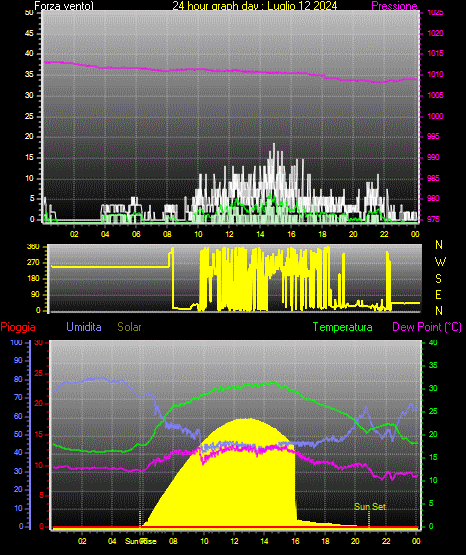The width and height of the screenshot is (466, 555).
Task: Click the E wind direction letter
Action: [x=438, y=294]
